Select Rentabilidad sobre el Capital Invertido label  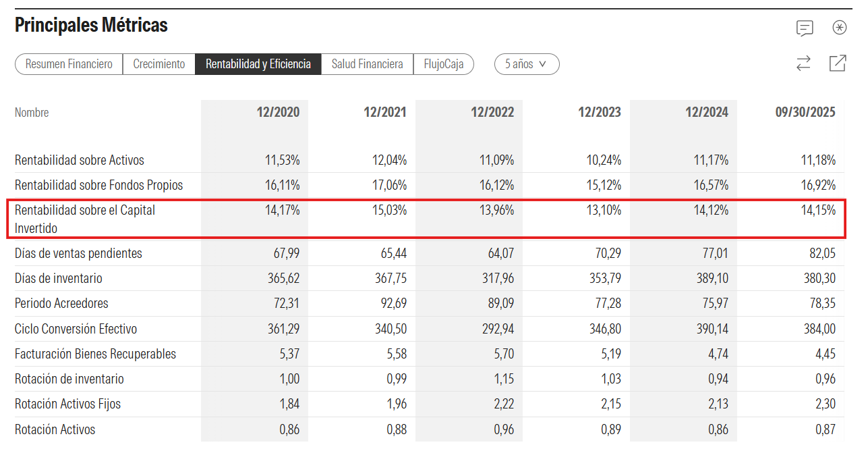pos(84,219)
